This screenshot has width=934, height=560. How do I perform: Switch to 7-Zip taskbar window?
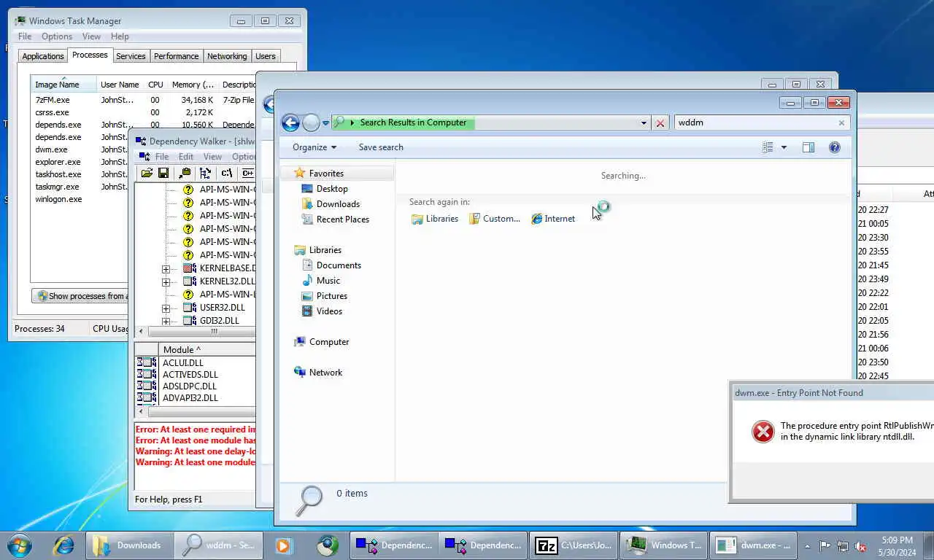coord(573,545)
